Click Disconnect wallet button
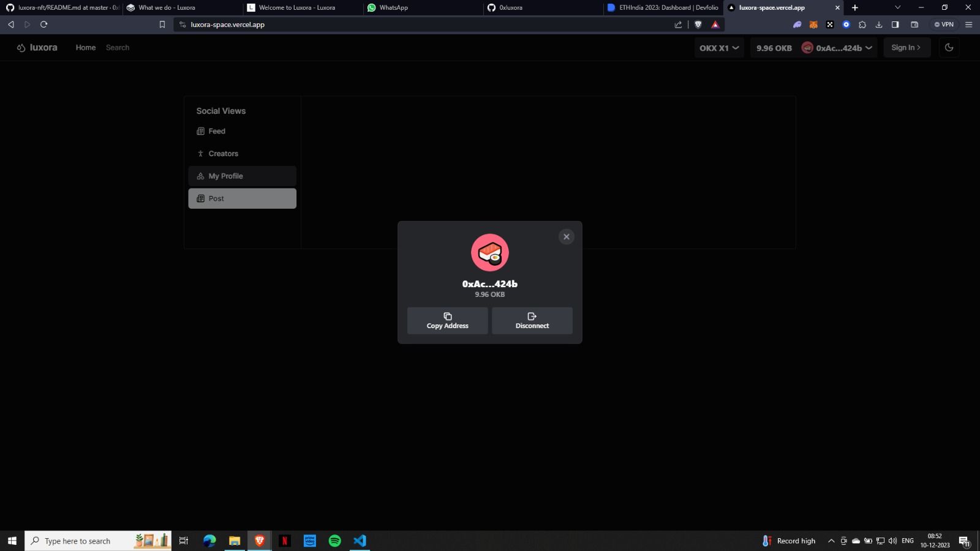This screenshot has width=980, height=551. 532,321
